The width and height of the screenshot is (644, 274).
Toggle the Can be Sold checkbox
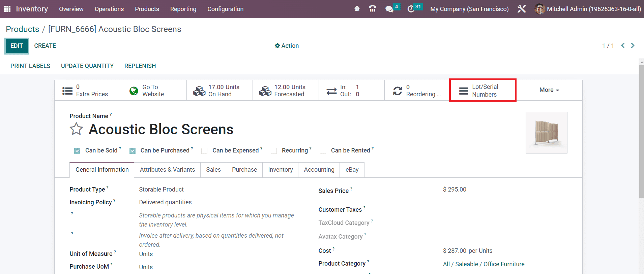[x=77, y=151]
